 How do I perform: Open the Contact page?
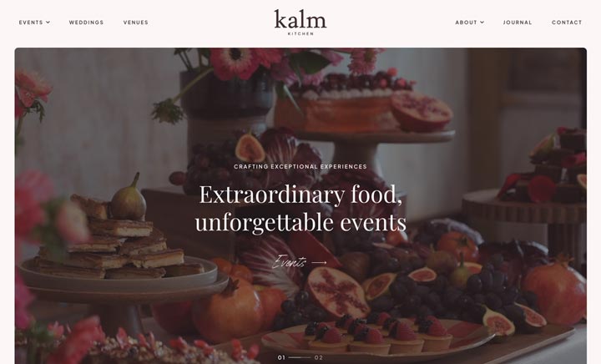point(567,23)
